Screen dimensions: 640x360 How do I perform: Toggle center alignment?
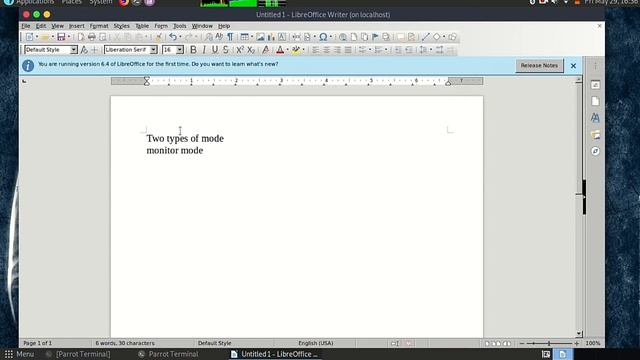(327, 50)
